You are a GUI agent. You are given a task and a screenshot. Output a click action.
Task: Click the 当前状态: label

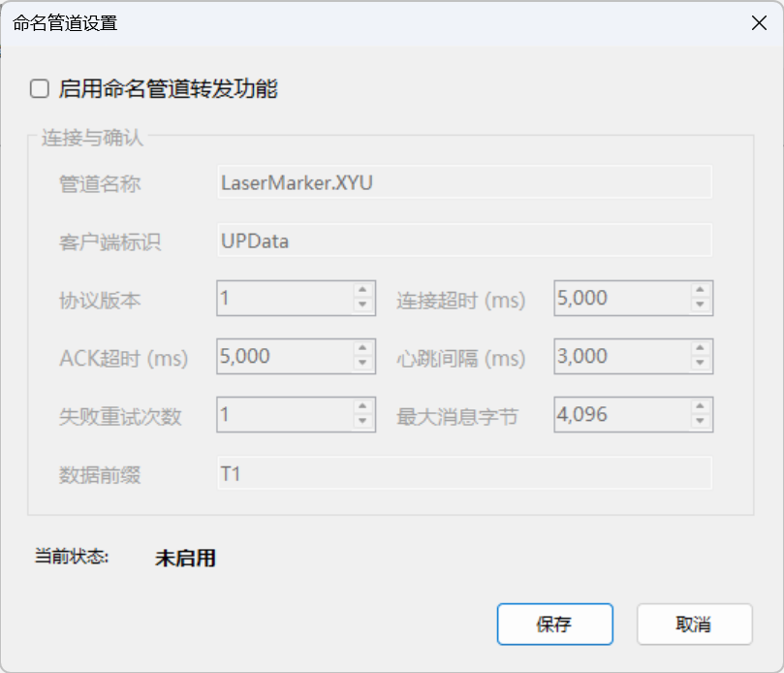(72, 557)
